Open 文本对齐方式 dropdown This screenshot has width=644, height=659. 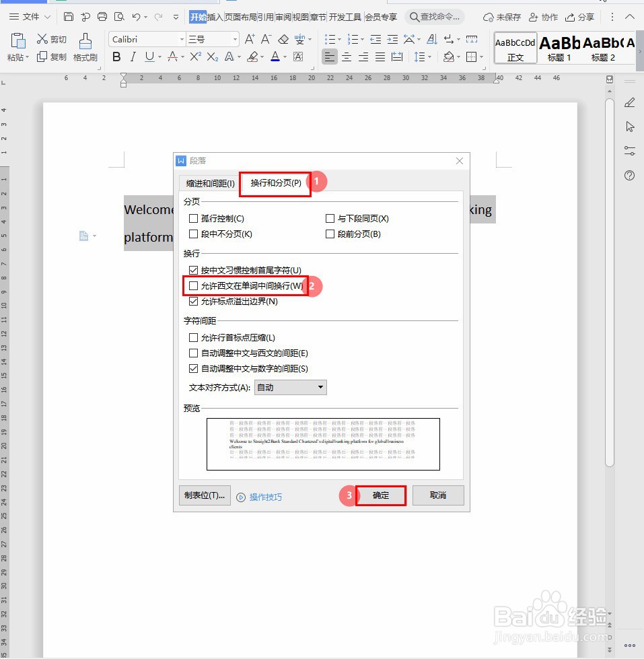coord(290,388)
